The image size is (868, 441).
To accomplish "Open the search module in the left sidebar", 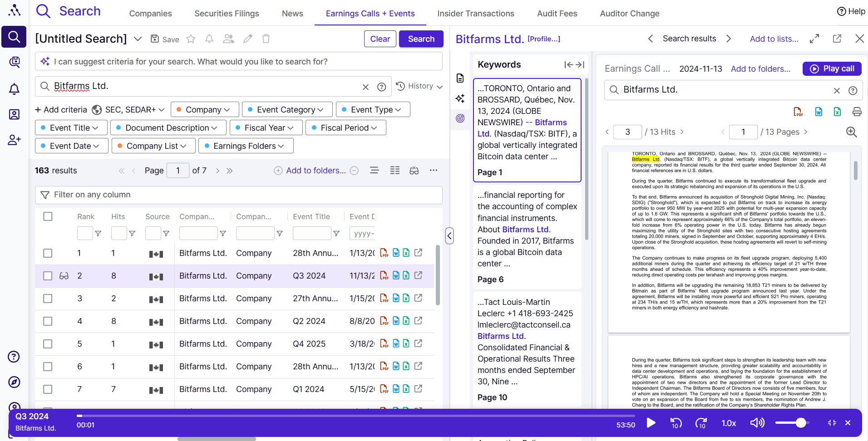I will coord(14,37).
